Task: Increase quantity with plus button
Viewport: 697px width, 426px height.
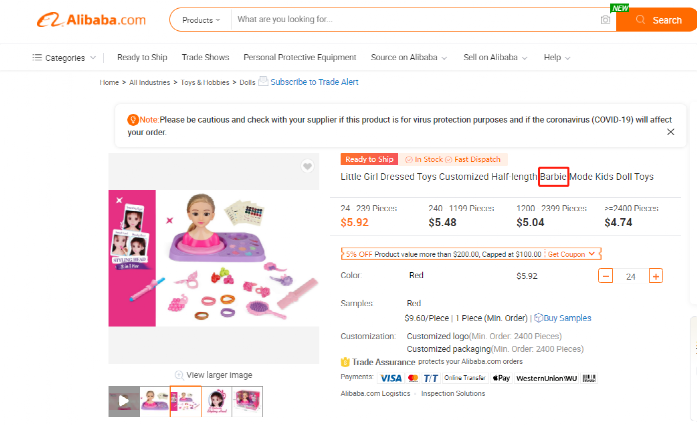Action: click(x=656, y=276)
